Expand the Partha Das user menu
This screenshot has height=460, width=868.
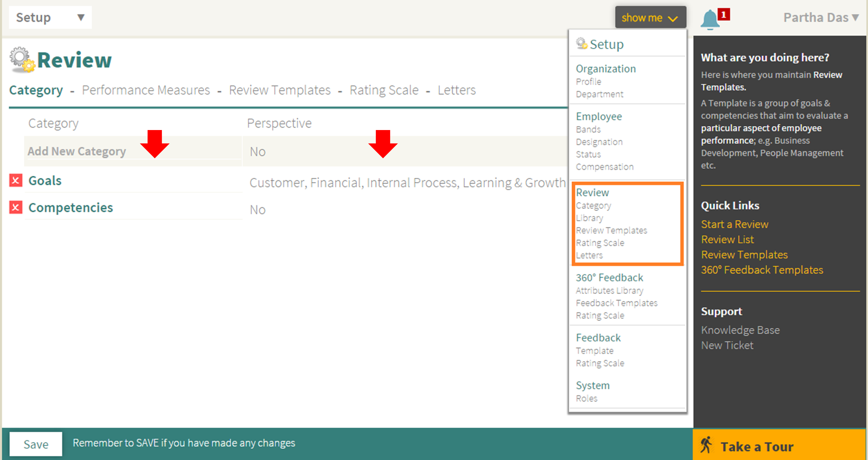[820, 18]
